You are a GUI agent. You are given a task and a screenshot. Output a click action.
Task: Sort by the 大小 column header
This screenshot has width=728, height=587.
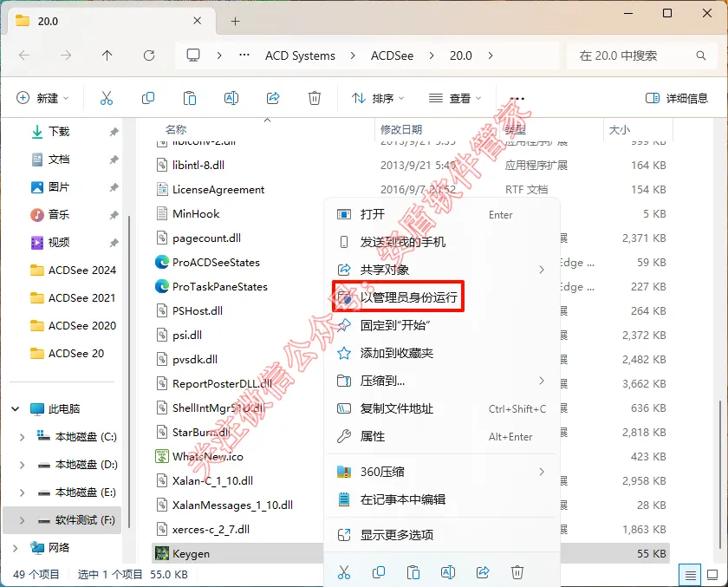[620, 129]
